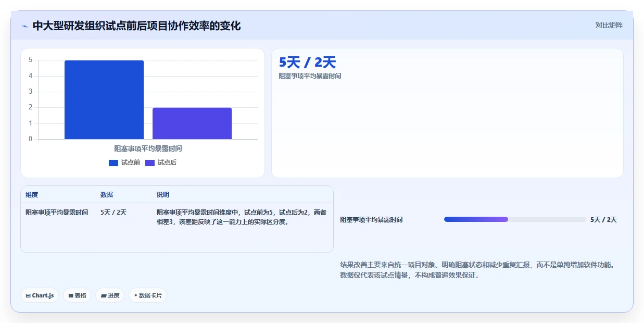Click the footnote starting 结果改善主要来自
Viewport: 644px width, 323px height.
[x=477, y=270]
